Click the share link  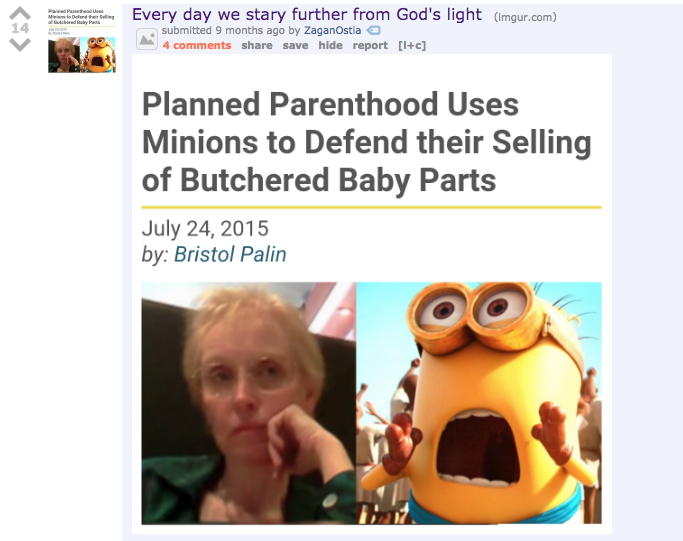coord(257,45)
